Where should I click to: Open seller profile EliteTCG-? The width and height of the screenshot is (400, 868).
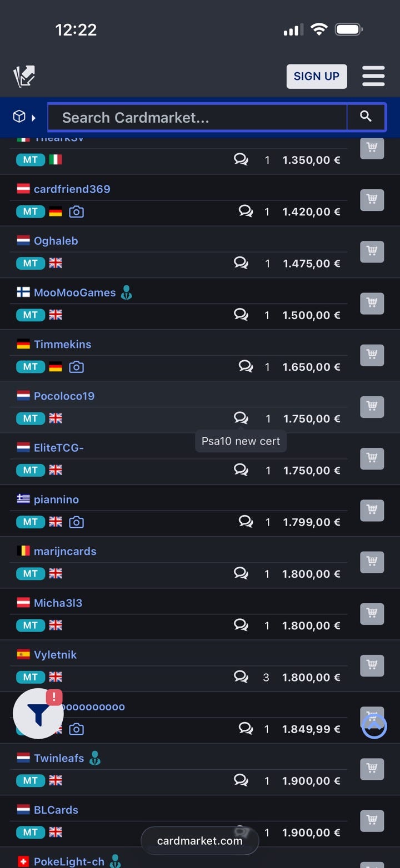59,448
